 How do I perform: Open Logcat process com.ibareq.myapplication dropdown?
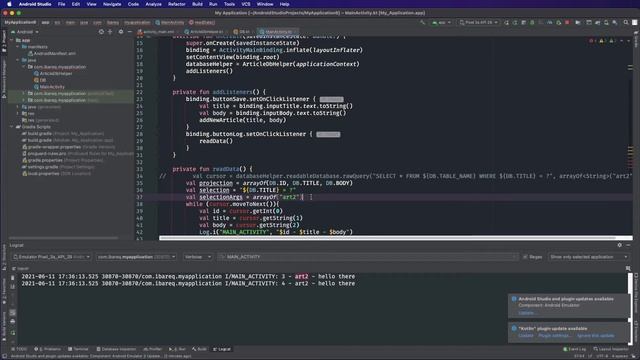tap(136, 257)
